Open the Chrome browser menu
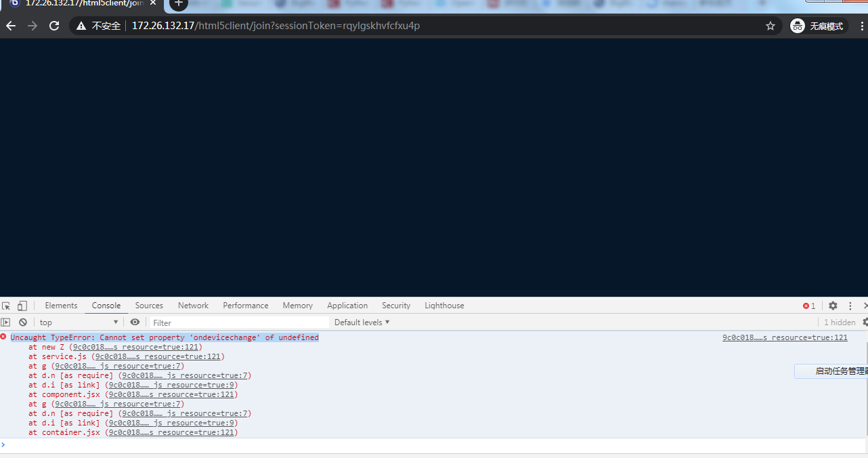This screenshot has width=868, height=458. click(861, 26)
